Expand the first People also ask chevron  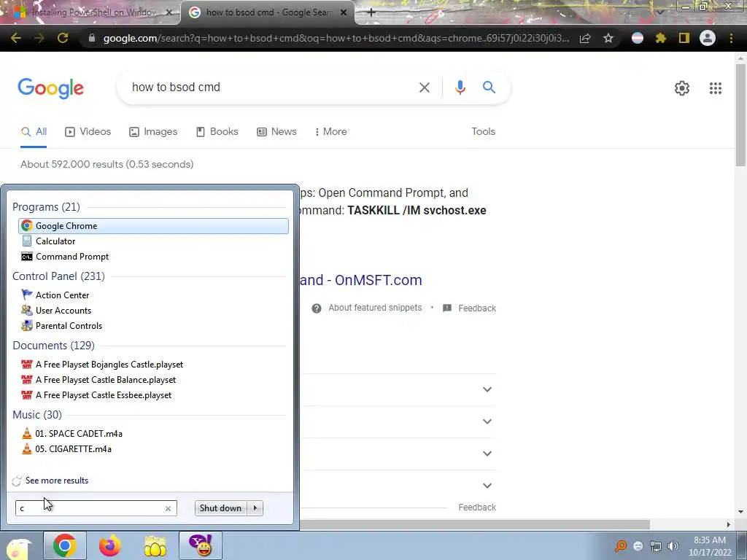487,389
